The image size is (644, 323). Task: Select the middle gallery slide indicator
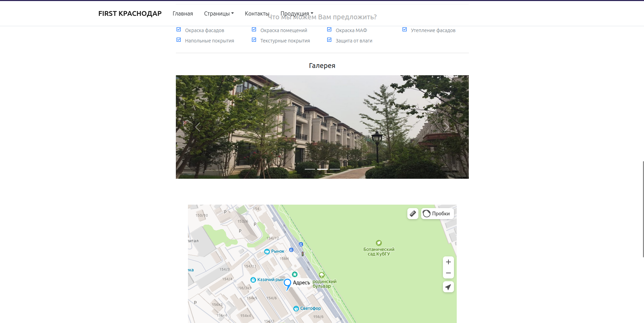coord(322,169)
